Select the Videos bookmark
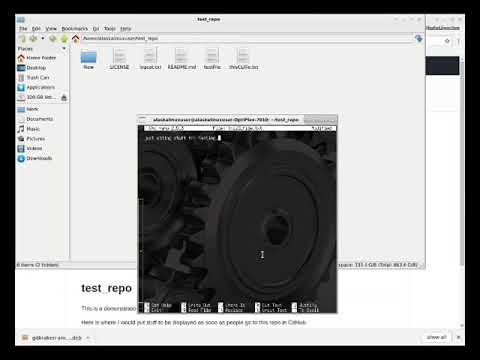 pyautogui.click(x=30, y=148)
